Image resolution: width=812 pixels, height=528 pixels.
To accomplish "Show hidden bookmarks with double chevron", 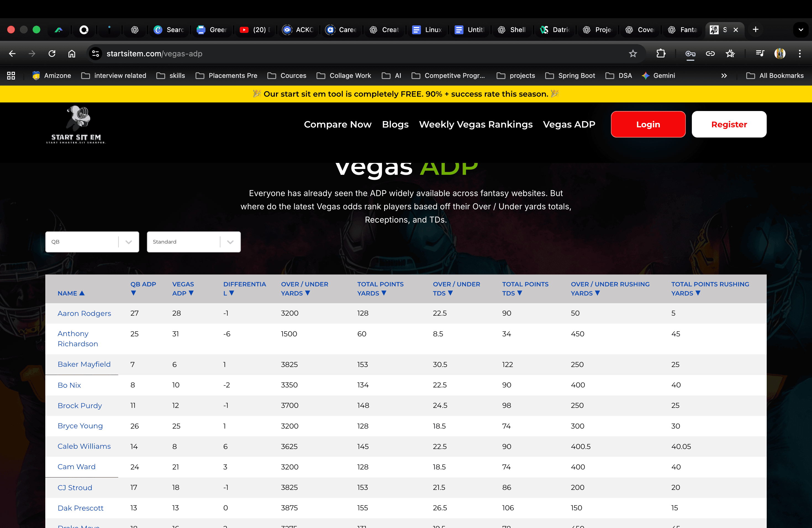I will pos(724,75).
